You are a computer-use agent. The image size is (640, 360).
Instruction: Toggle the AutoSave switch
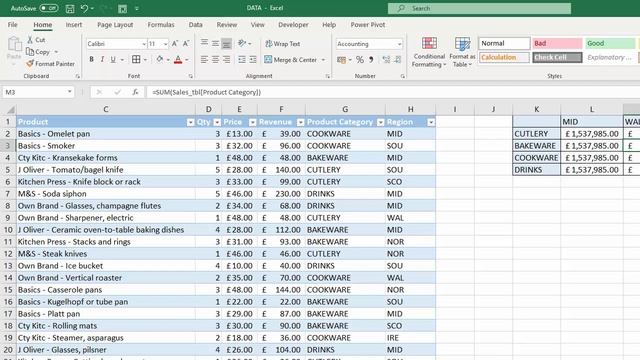[x=49, y=8]
